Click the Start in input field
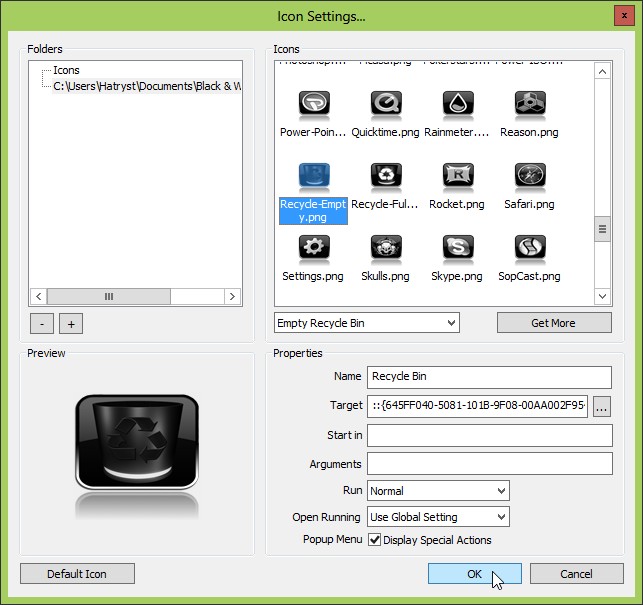 (490, 435)
